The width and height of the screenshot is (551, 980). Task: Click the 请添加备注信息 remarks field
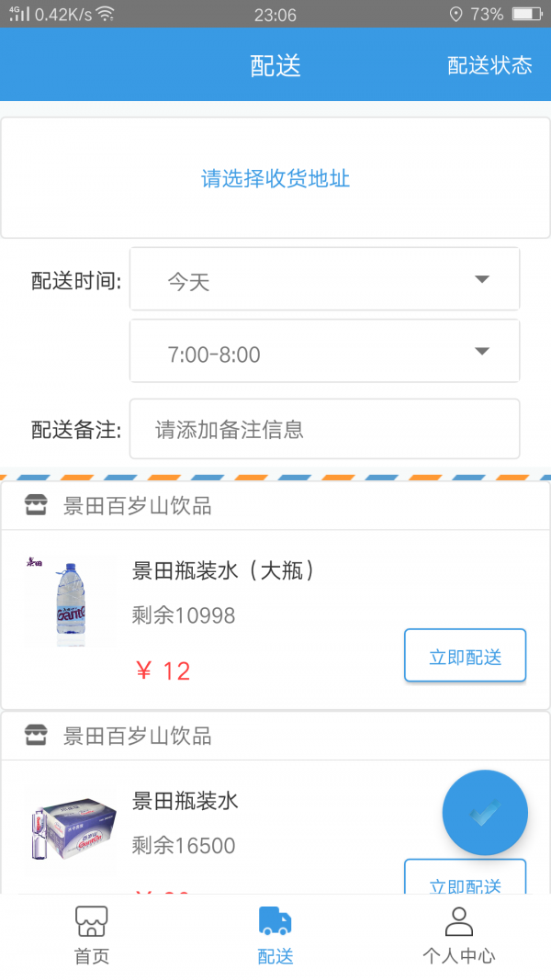323,428
